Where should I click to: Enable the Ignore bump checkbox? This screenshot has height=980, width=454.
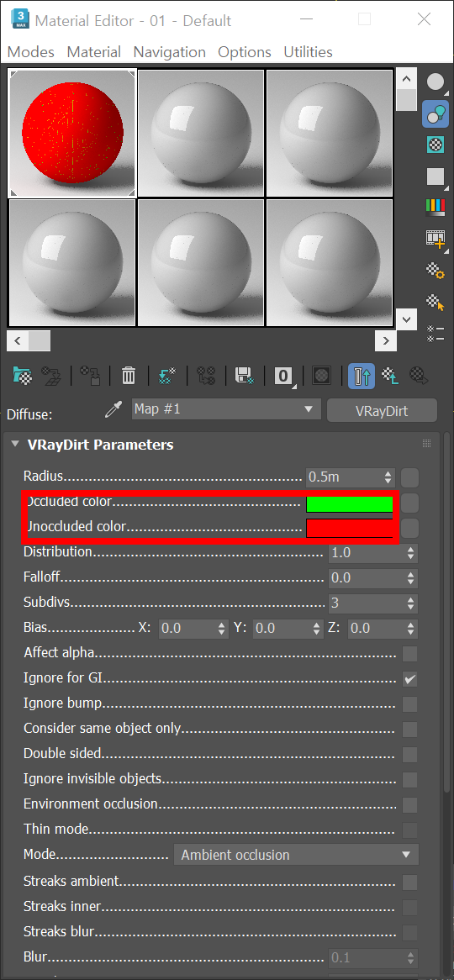click(410, 704)
